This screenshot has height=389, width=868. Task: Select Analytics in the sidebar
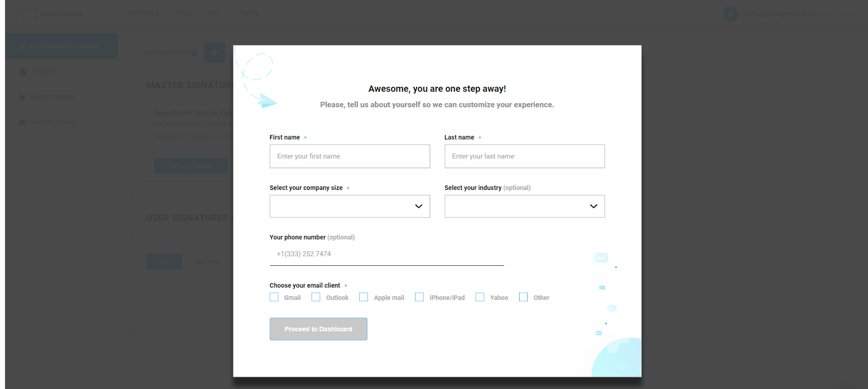(44, 72)
